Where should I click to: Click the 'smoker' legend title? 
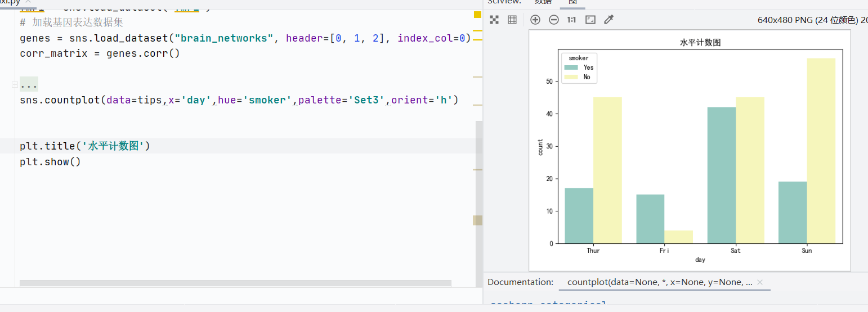579,58
